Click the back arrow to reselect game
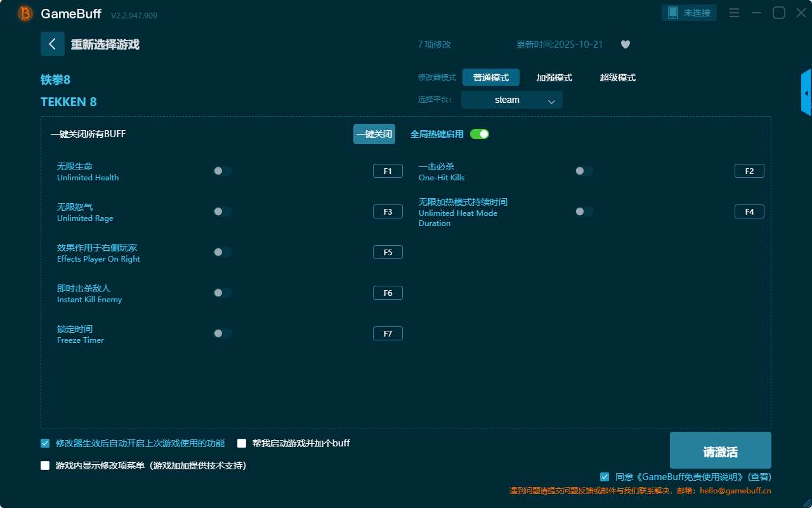This screenshot has width=812, height=508. pyautogui.click(x=53, y=44)
